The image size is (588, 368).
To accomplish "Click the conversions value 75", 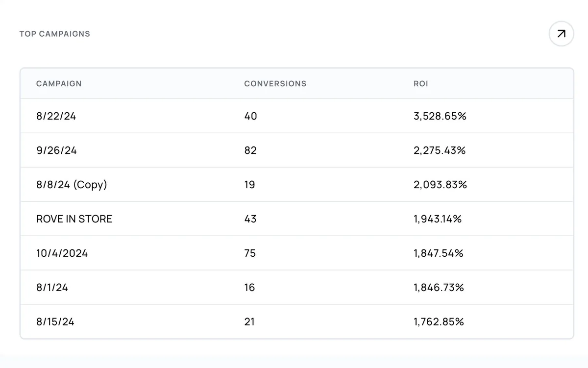I will tap(250, 253).
